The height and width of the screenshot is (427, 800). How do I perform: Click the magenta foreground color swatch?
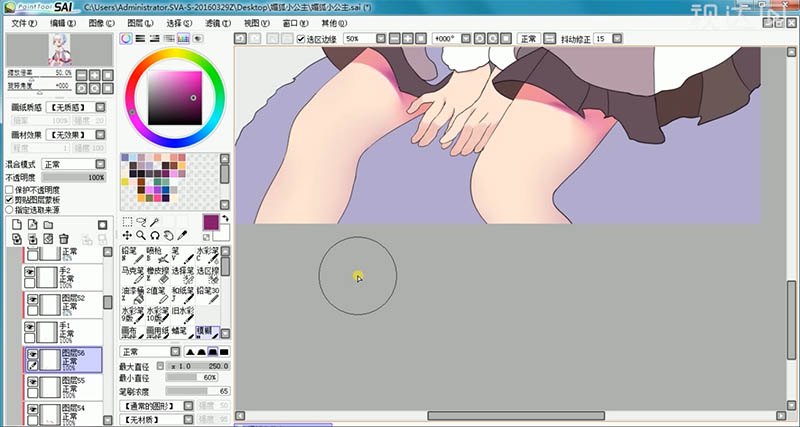(211, 222)
